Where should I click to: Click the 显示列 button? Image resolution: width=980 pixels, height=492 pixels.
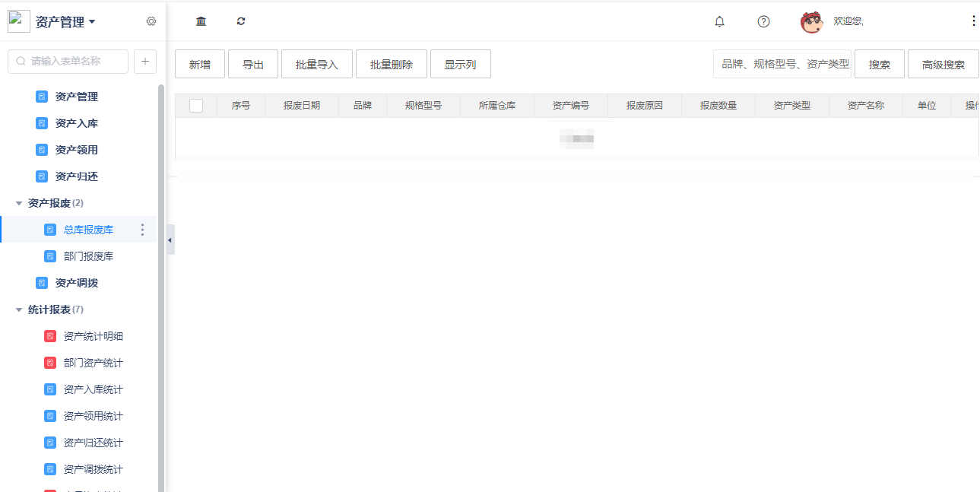(x=461, y=64)
